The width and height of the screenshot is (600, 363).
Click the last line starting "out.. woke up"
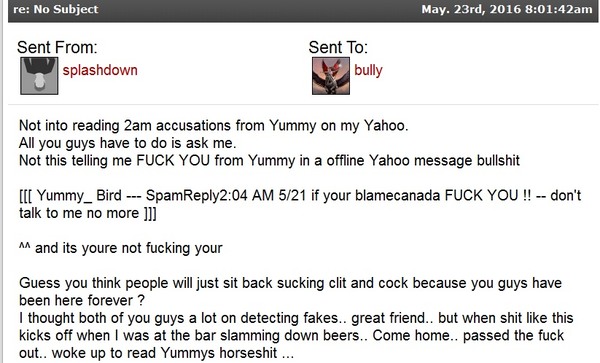(157, 353)
